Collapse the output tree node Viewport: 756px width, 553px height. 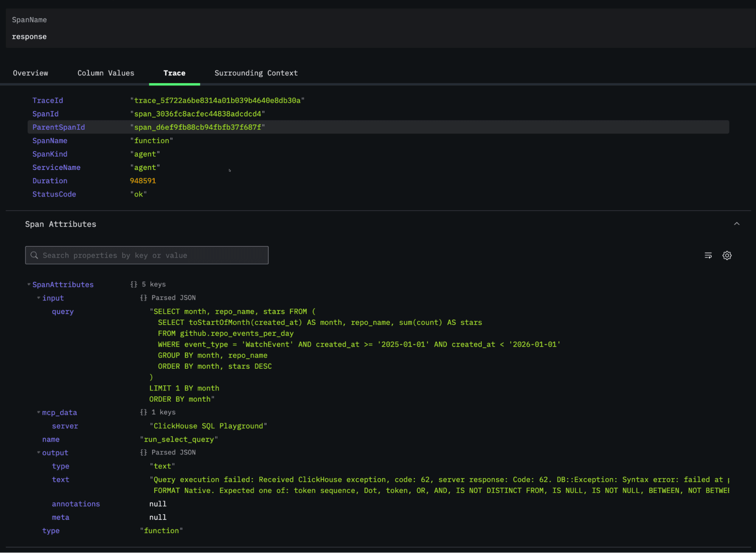tap(39, 452)
